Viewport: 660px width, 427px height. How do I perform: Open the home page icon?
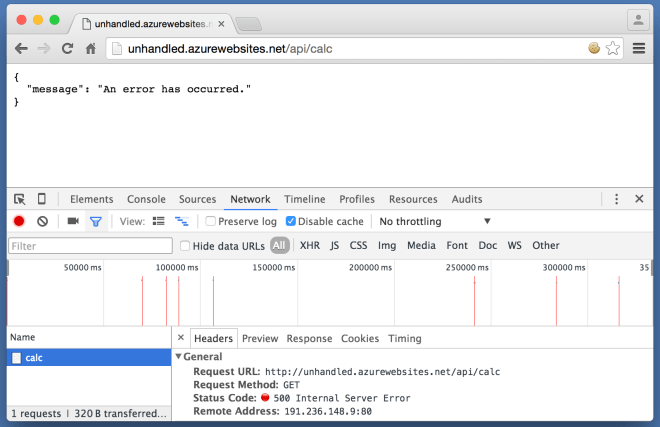click(x=90, y=49)
